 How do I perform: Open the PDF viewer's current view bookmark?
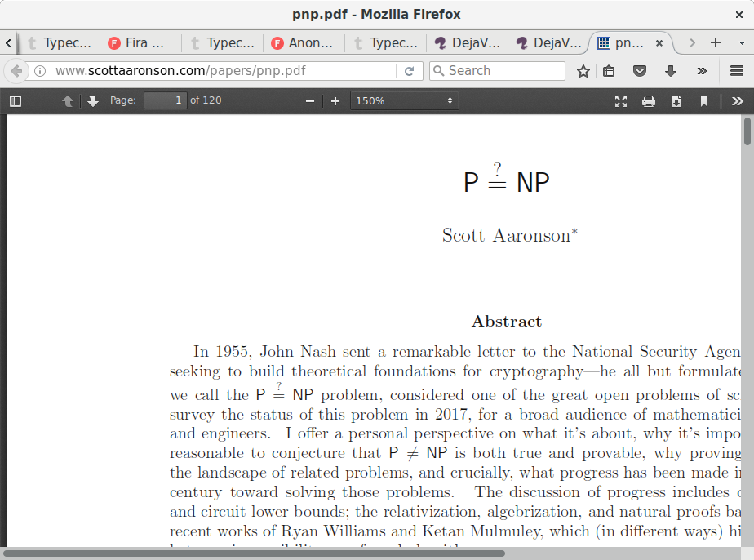click(704, 101)
